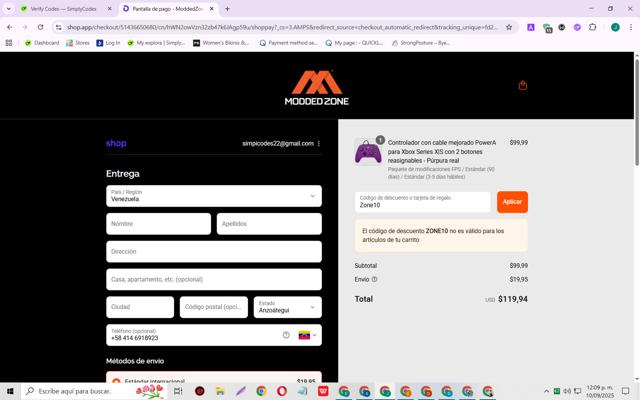Focus the Nombre input field
Image resolution: width=640 pixels, height=400 pixels.
tap(158, 224)
